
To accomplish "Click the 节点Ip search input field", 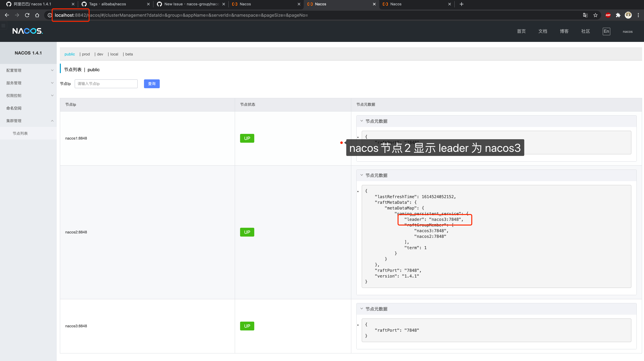I will pos(106,84).
